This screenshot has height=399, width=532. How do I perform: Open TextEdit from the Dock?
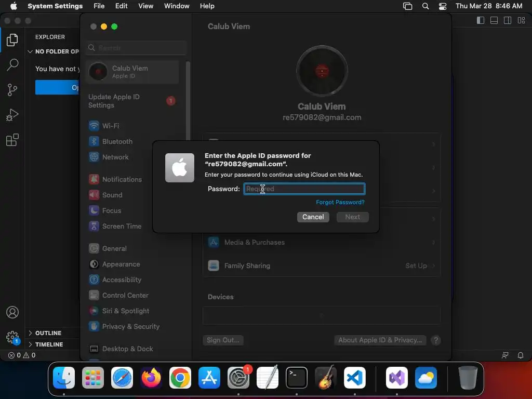click(x=268, y=378)
